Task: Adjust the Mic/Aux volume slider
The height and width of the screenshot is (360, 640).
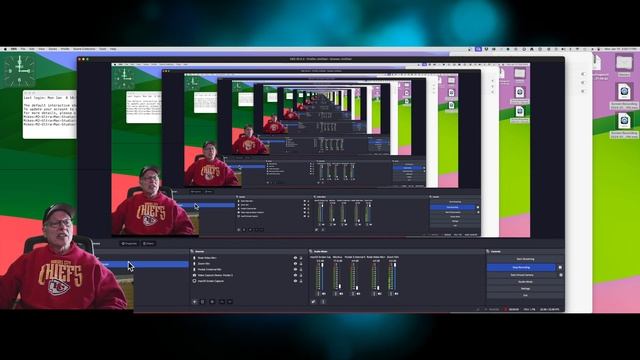Action: click(340, 276)
